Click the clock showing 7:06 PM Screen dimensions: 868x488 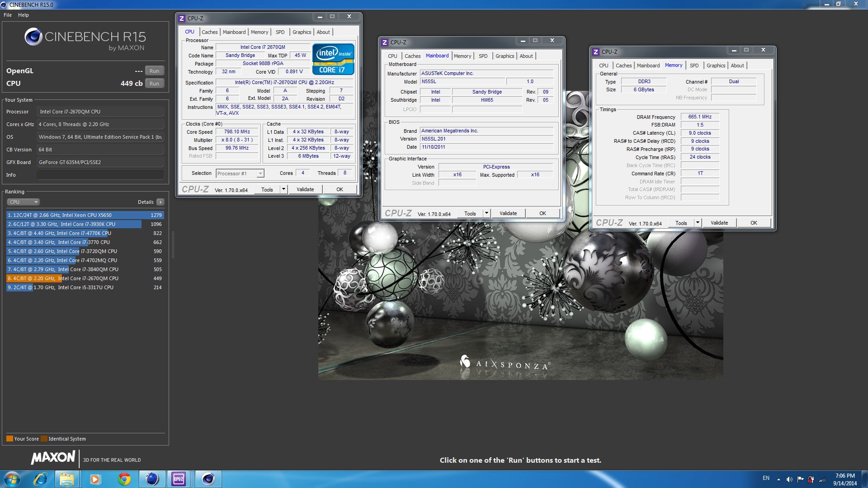[x=845, y=476]
